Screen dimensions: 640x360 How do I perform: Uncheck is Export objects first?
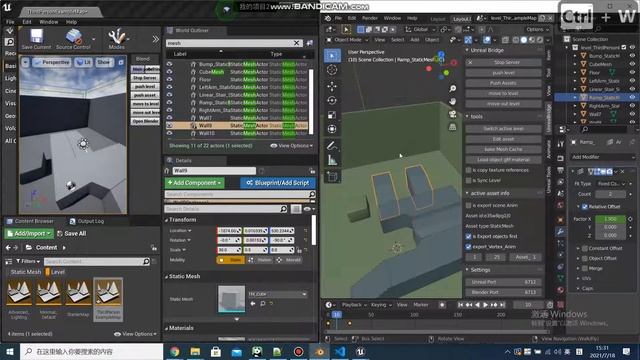click(x=469, y=236)
